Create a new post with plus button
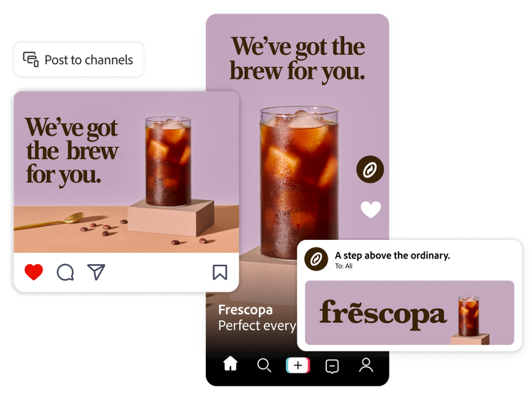The width and height of the screenshot is (532, 399). tap(298, 366)
